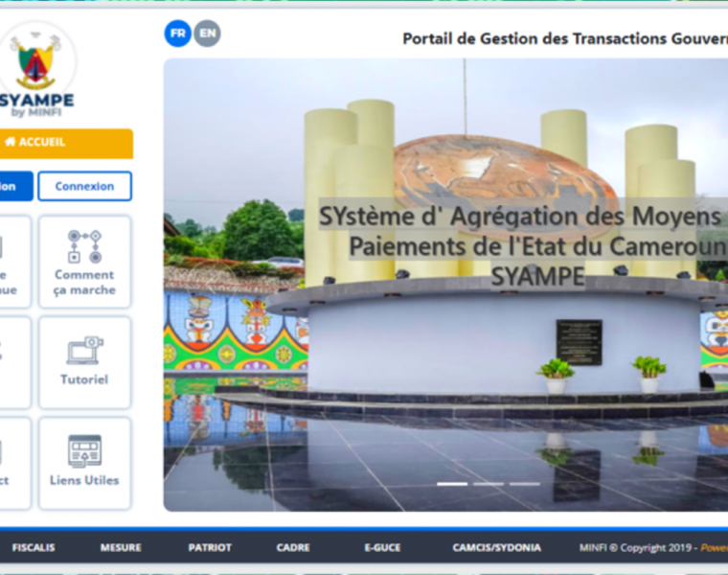Open the CAMCIS/SYDONIA footer link
Viewport: 728px width, 575px height.
[x=497, y=547]
